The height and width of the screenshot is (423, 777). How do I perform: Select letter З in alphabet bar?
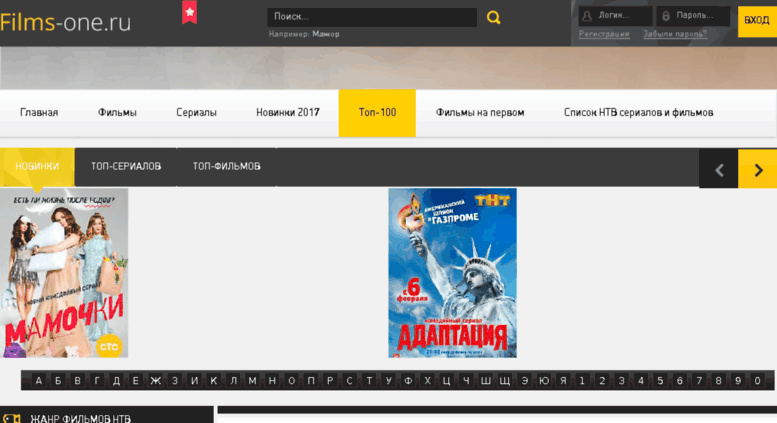point(174,380)
